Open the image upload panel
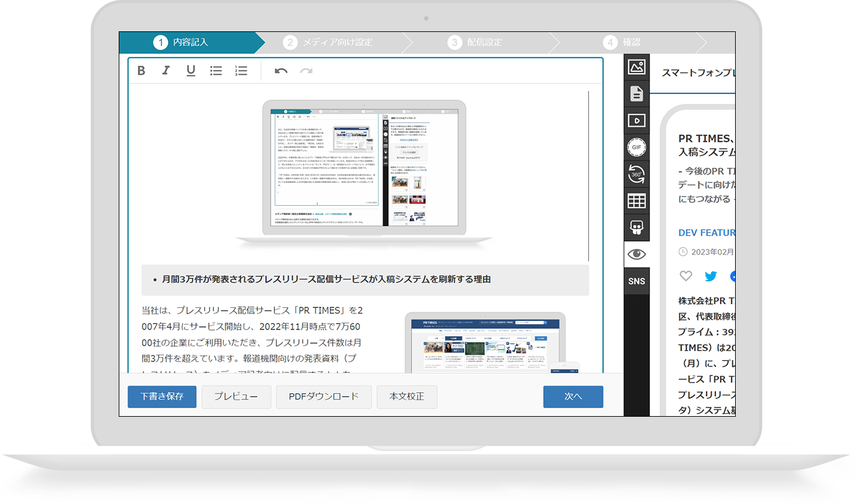Image resolution: width=860 pixels, height=504 pixels. [636, 66]
